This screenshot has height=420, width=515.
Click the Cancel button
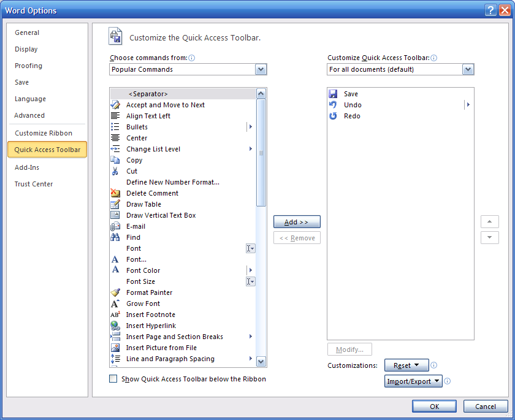pyautogui.click(x=486, y=407)
